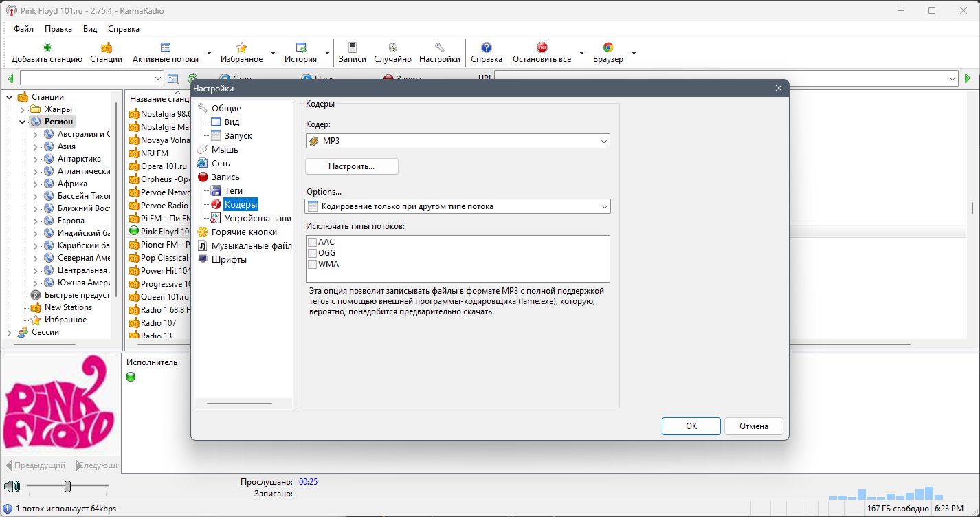
Task: Open Сессии tree item
Action: tap(45, 332)
